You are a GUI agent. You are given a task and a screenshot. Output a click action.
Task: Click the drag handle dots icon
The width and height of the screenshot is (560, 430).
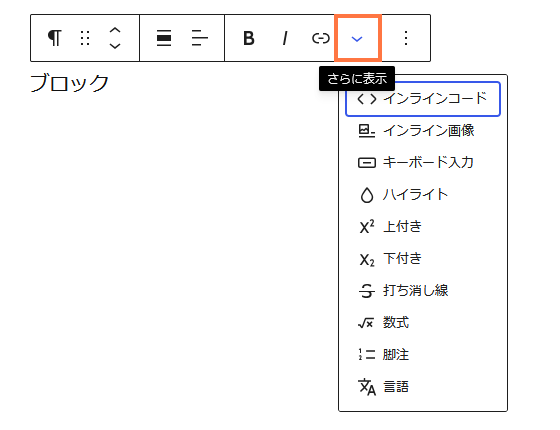pos(85,38)
